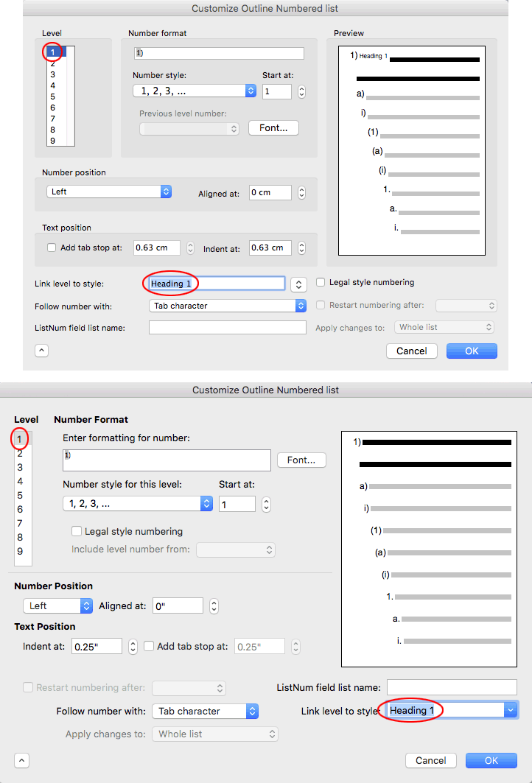This screenshot has width=532, height=783.
Task: Open Number position Left dropdown in upper dialog
Action: pos(109,192)
